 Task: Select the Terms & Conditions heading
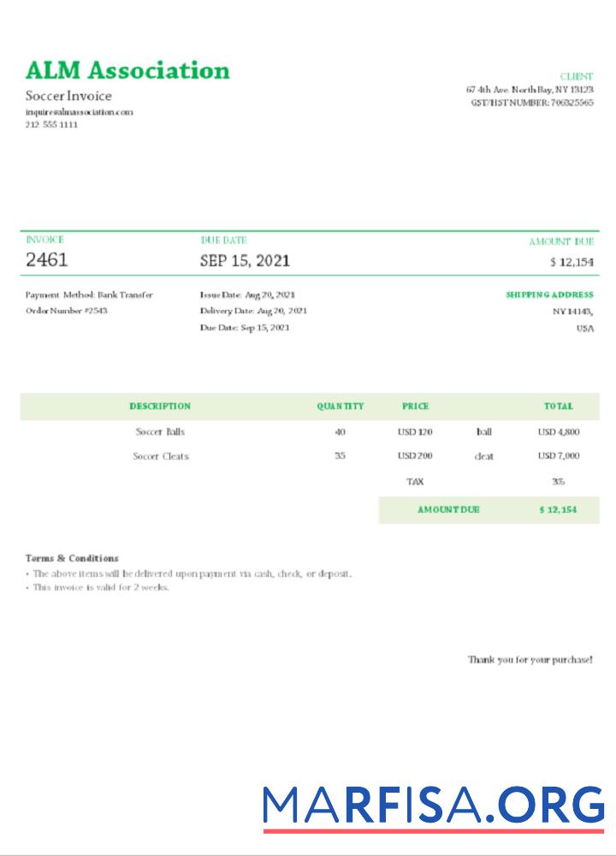click(72, 558)
